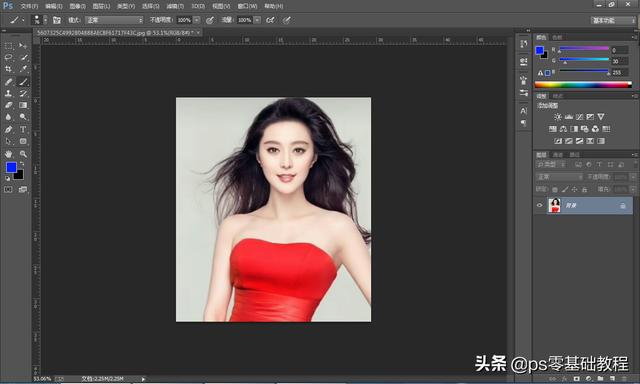
Task: Select the Hand tool
Action: pos(9,154)
